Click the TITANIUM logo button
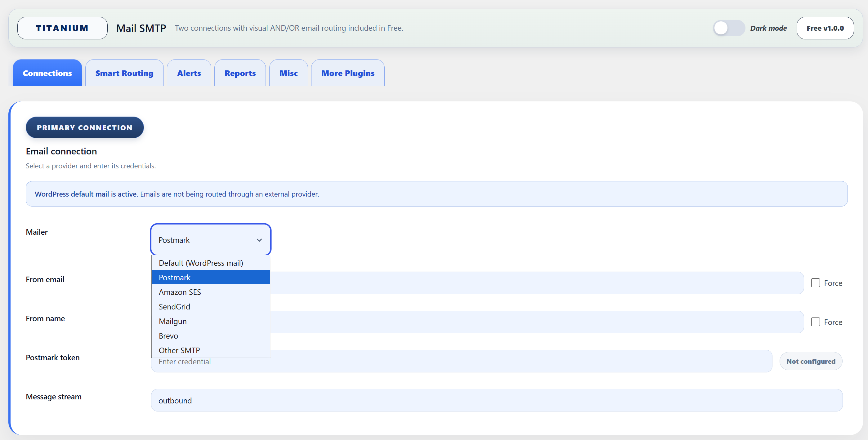 pos(62,28)
